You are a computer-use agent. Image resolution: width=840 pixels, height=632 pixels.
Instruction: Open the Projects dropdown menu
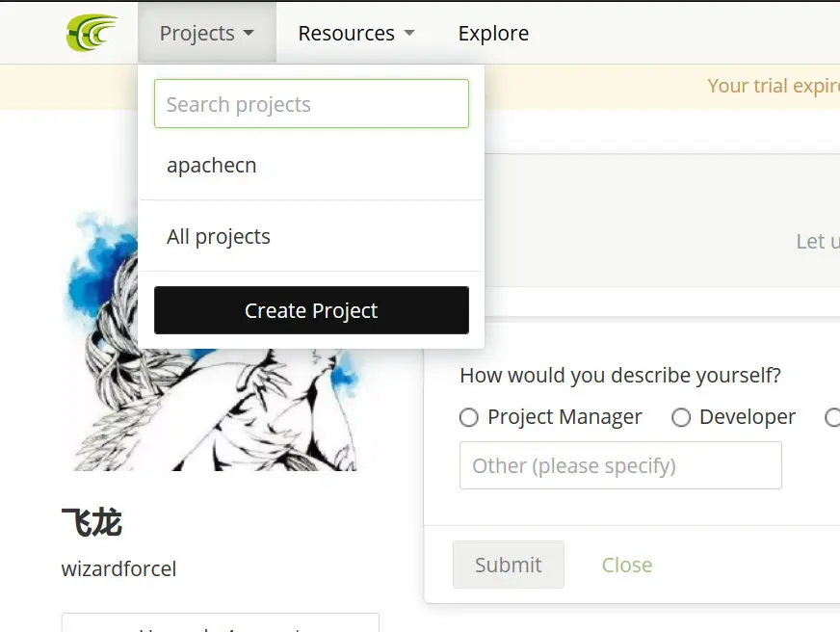tap(207, 33)
